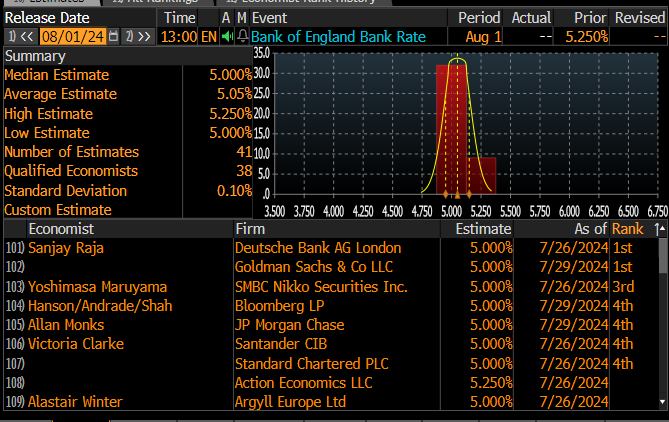Screen dimensions: 669x422
Task: Go to previous release date arrows
Action: (x=21, y=37)
